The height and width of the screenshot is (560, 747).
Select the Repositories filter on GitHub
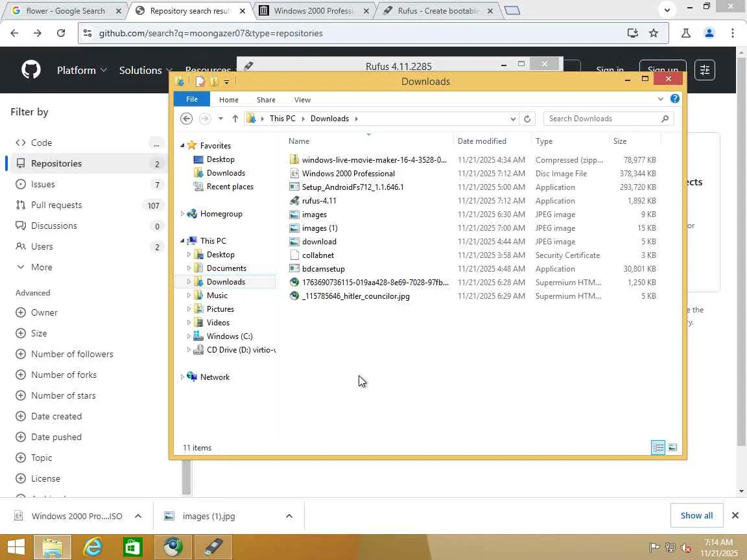[x=88, y=163]
